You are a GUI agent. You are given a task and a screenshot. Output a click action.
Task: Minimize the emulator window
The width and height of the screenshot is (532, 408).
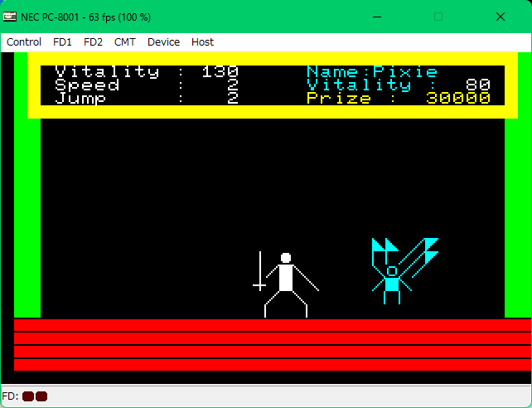(378, 17)
